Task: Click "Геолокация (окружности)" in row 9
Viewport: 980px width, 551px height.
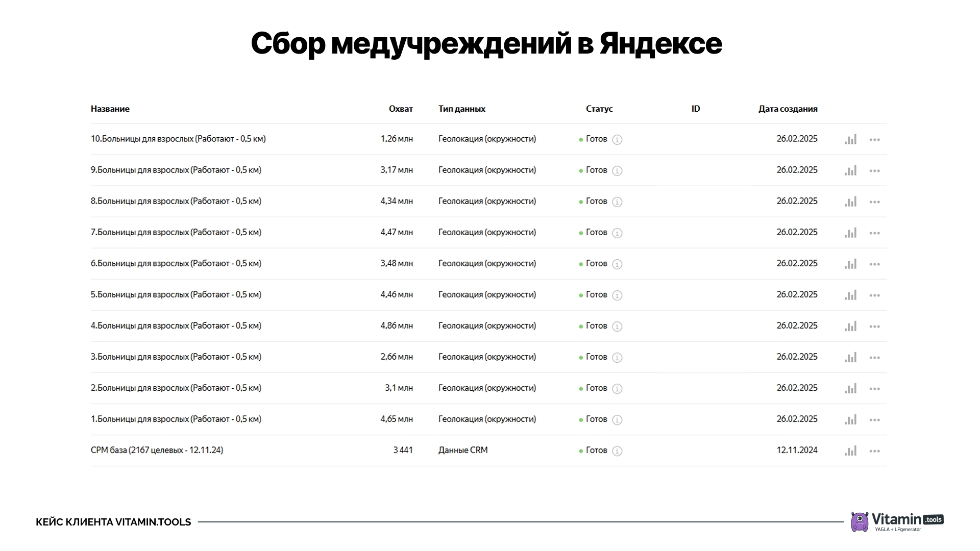Action: click(487, 170)
